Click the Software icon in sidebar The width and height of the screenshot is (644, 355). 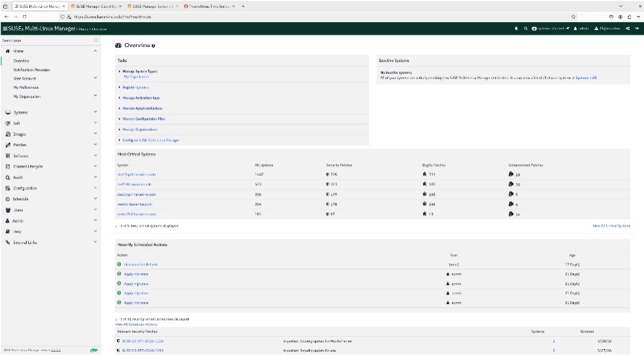pos(8,156)
